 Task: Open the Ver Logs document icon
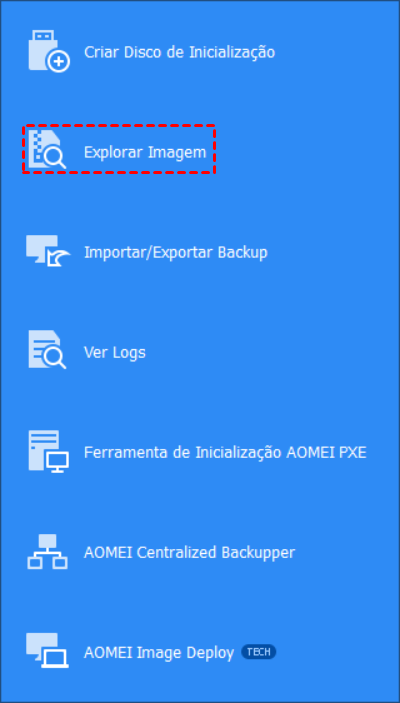47,350
